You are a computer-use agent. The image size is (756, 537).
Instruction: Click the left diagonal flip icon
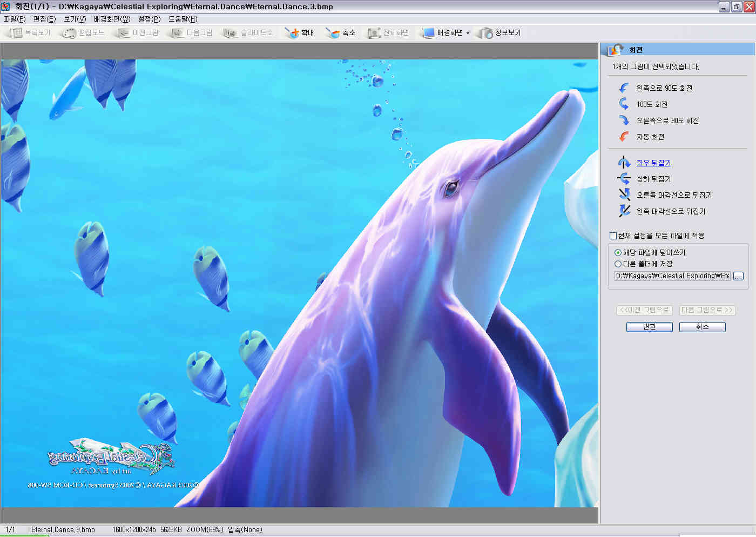(x=624, y=211)
